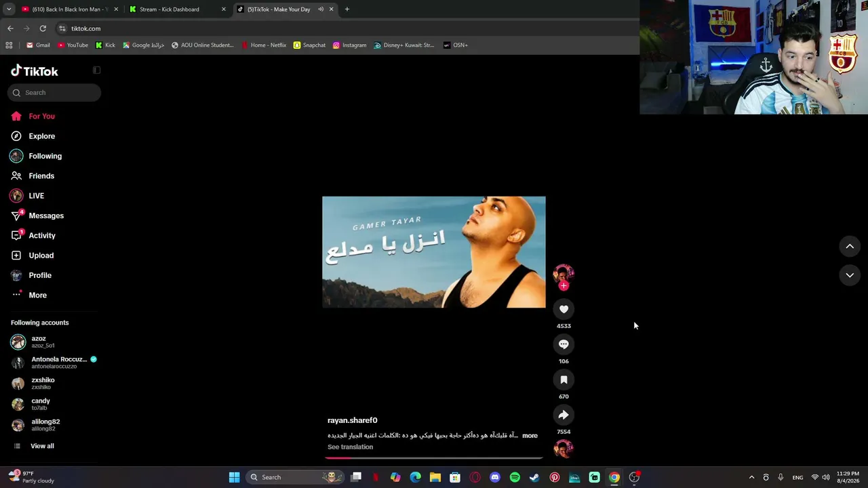
Task: Open the OSN+ bookmark
Action: pyautogui.click(x=455, y=45)
